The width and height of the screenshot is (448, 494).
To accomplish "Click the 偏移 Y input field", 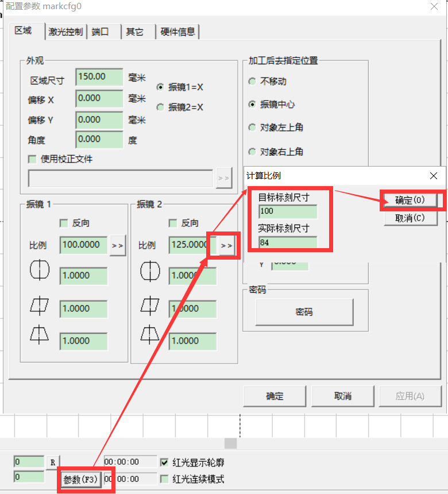I will point(99,119).
